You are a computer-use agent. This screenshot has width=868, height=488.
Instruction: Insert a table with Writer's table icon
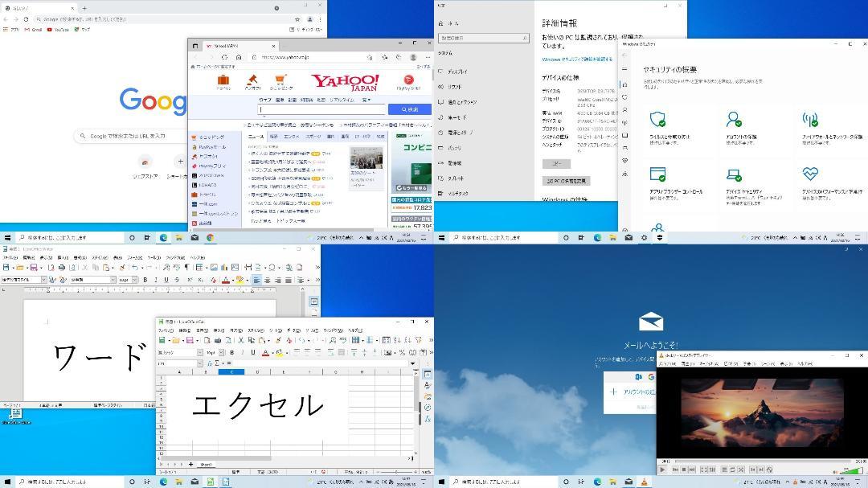point(199,268)
